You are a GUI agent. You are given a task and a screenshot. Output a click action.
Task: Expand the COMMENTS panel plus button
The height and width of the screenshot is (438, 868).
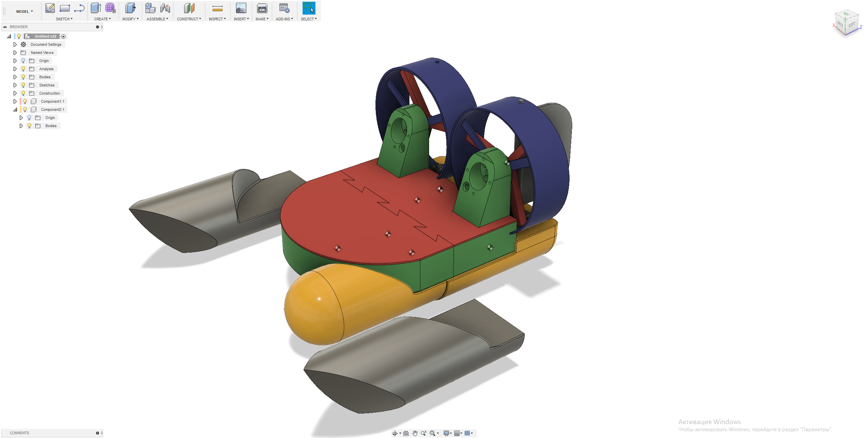pyautogui.click(x=97, y=433)
